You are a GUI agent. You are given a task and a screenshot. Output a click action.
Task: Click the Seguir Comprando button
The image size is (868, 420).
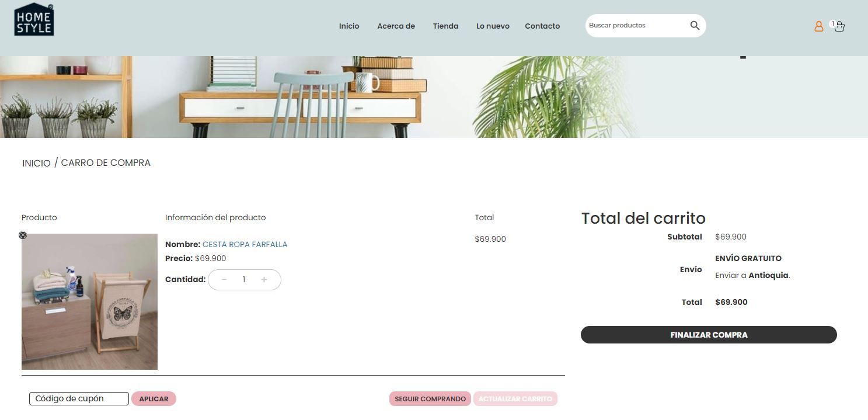pyautogui.click(x=430, y=399)
